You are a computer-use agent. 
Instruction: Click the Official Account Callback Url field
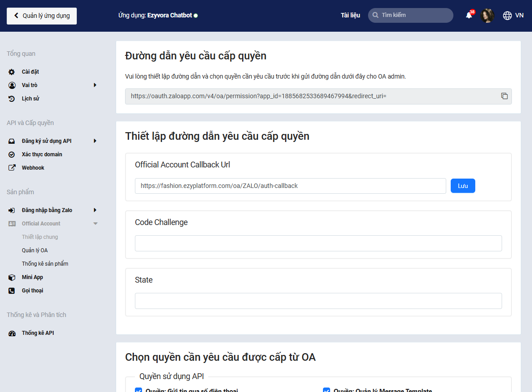(x=290, y=186)
